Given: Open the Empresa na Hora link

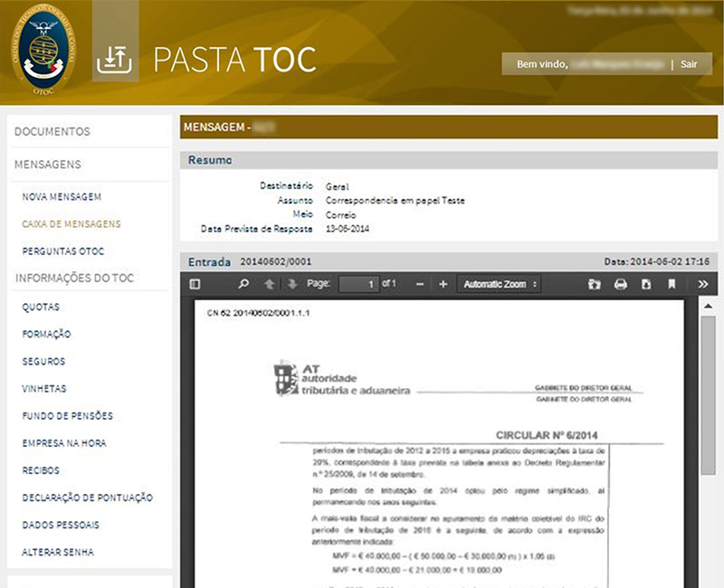Looking at the screenshot, I should click(64, 443).
